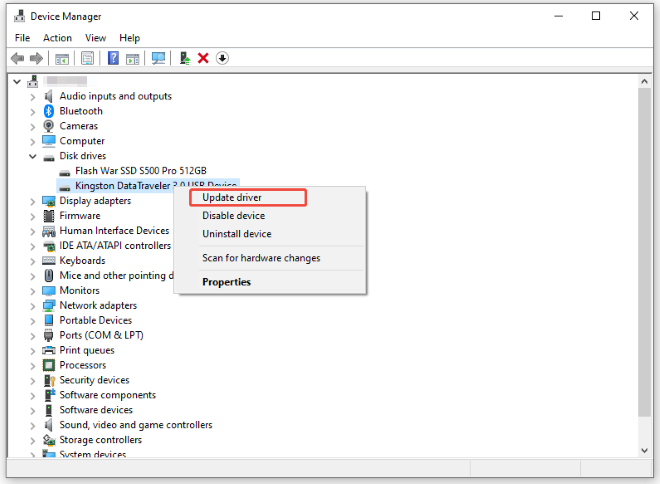Click the red X Uninstall device icon
660x484 pixels.
point(203,58)
